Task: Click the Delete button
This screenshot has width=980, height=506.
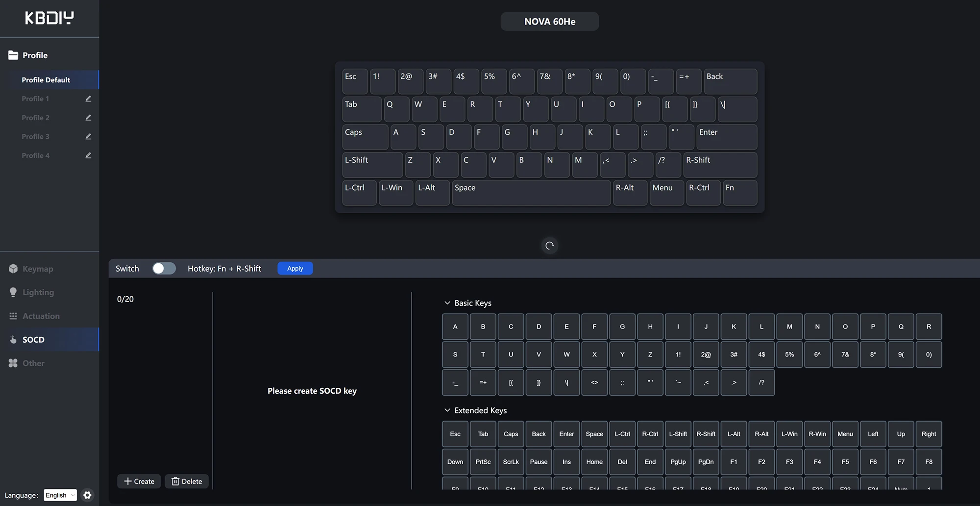Action: pyautogui.click(x=187, y=481)
